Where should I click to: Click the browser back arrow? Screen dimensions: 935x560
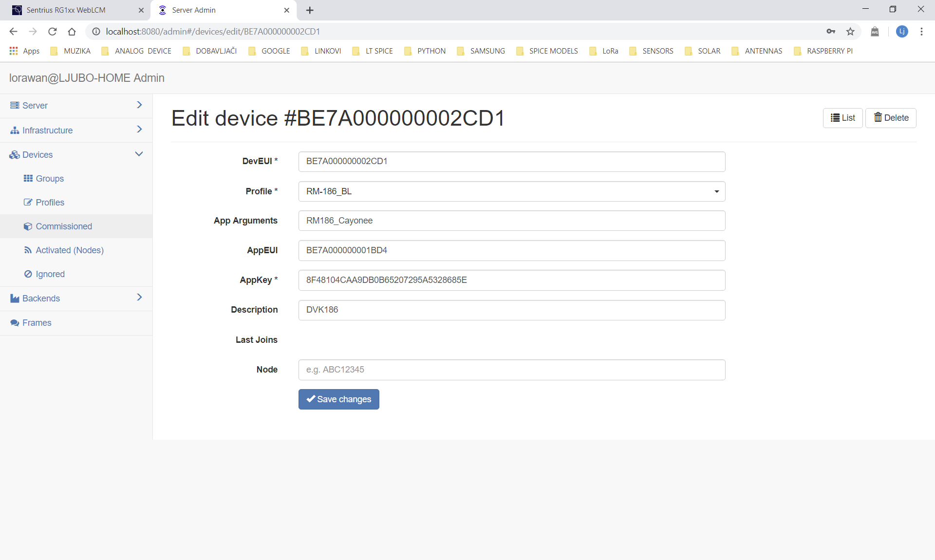(13, 32)
